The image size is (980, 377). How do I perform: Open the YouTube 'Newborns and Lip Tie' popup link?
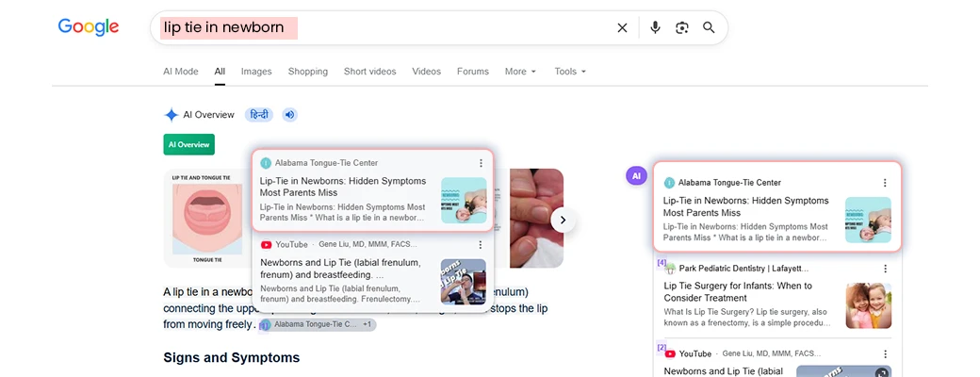(x=340, y=269)
